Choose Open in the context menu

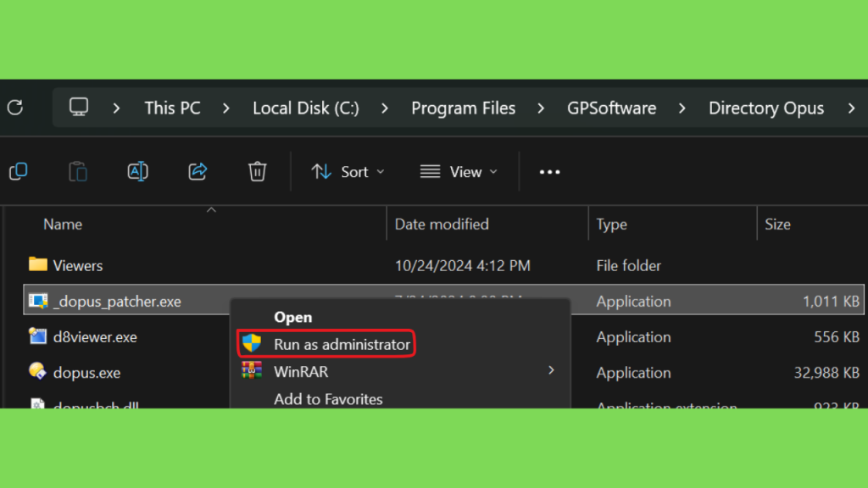(292, 317)
